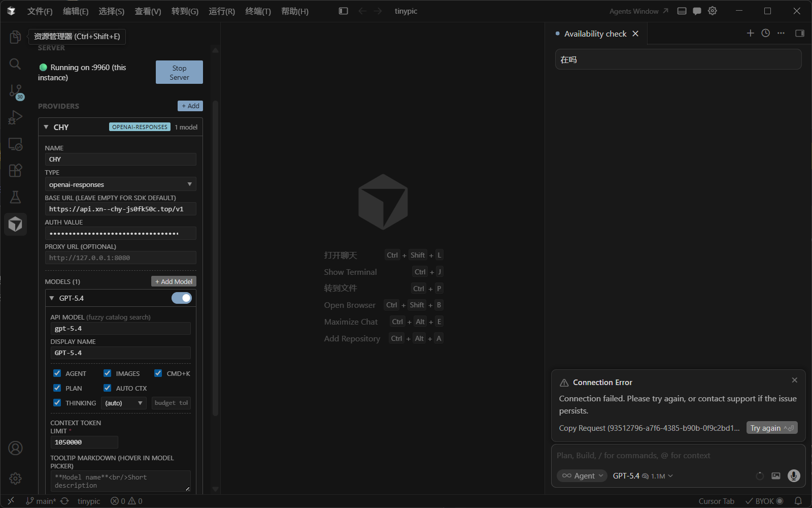This screenshot has width=812, height=508.
Task: Uncheck the AUTO CTX checkbox
Action: (108, 388)
